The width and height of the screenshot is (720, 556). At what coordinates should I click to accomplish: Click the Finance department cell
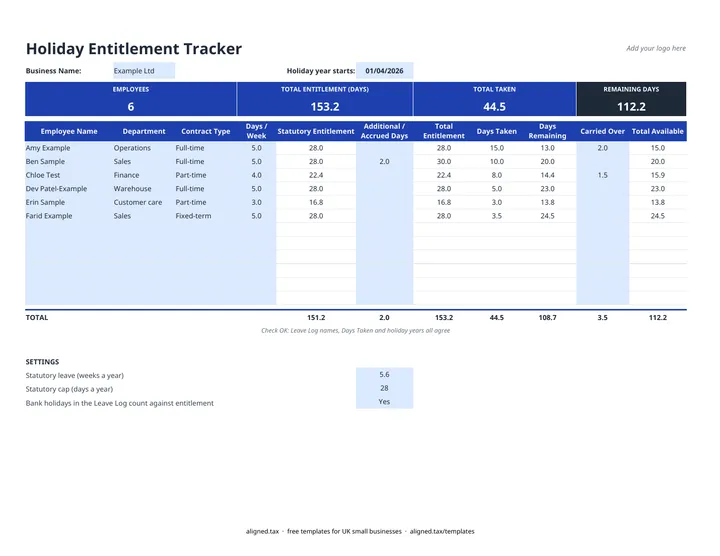[126, 175]
